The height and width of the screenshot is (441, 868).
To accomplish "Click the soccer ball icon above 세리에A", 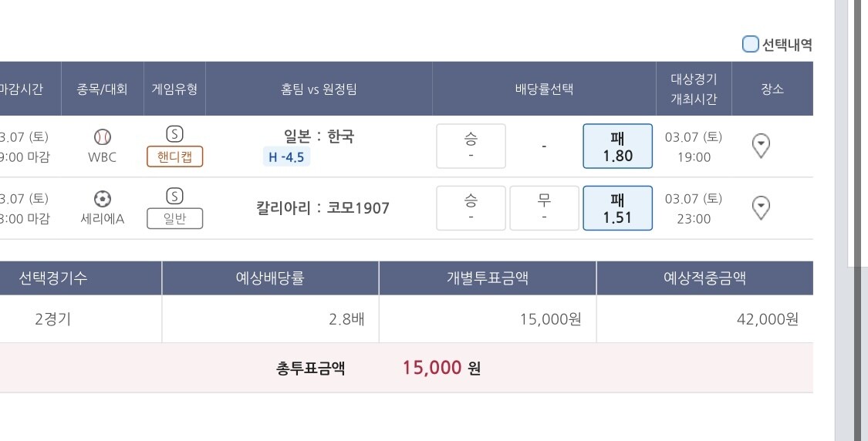I will 103,199.
